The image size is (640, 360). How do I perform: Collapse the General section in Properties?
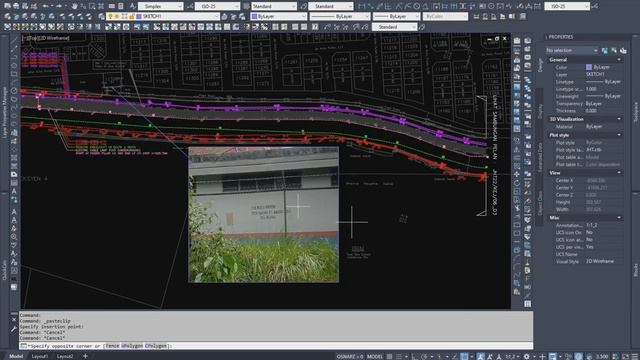pos(619,60)
